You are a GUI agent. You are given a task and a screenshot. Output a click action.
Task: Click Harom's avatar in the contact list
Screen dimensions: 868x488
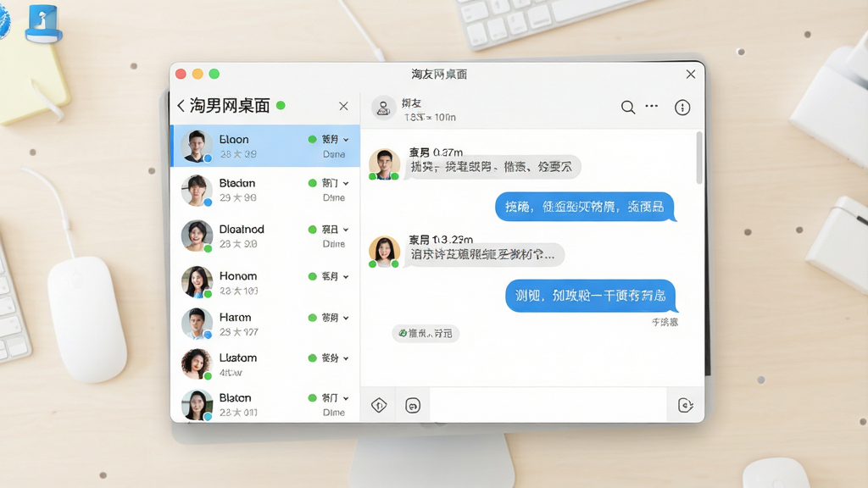click(x=197, y=324)
